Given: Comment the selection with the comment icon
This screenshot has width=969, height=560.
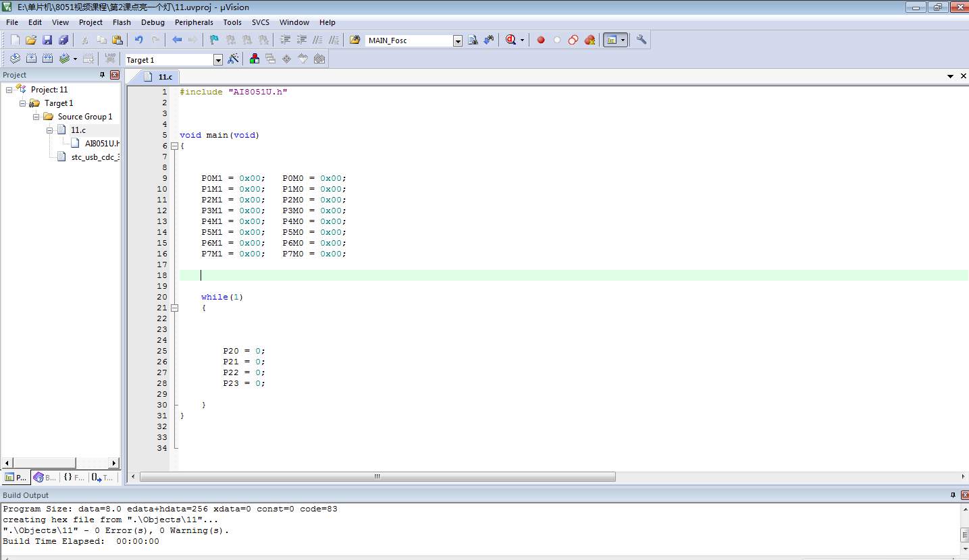Looking at the screenshot, I should [318, 40].
